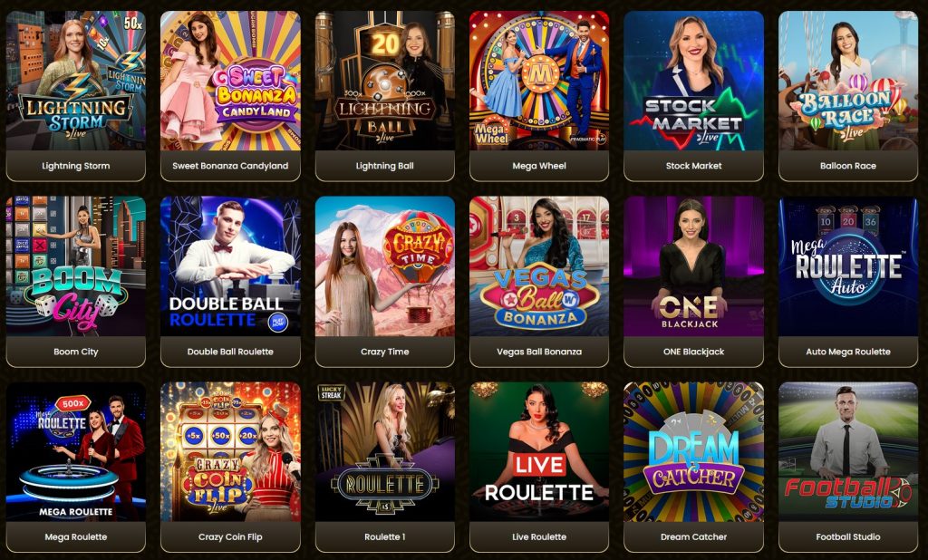Click the 500x badge on Mega Roulette
The image size is (928, 560).
(72, 404)
